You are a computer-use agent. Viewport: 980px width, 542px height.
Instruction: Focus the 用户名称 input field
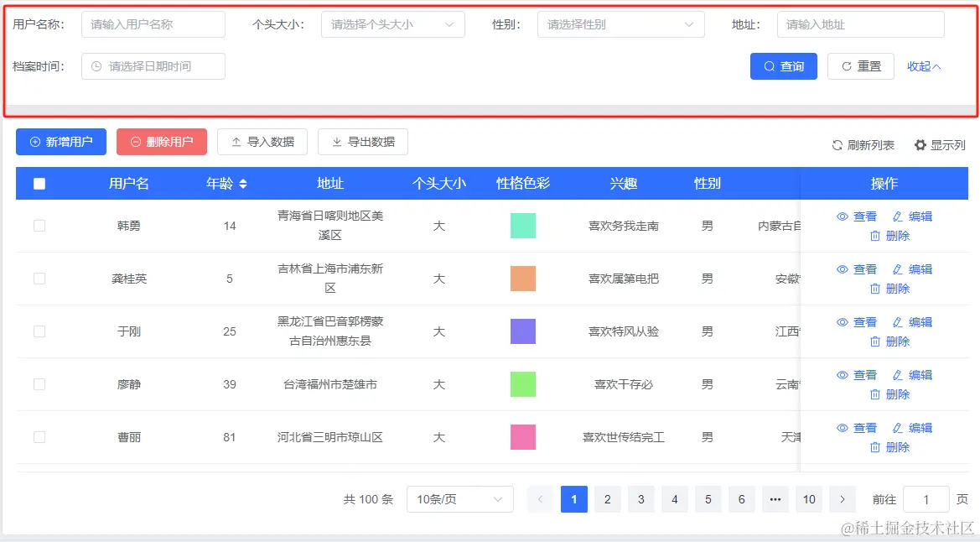153,24
